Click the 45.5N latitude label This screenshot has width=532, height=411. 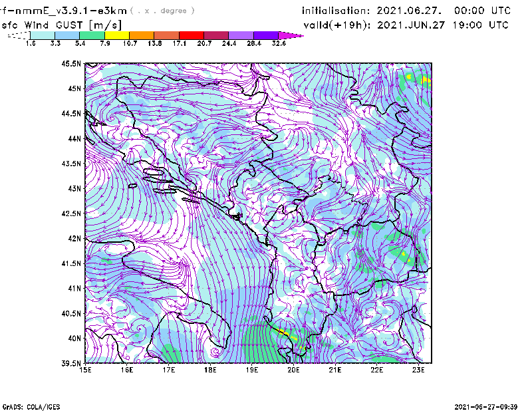(x=71, y=63)
